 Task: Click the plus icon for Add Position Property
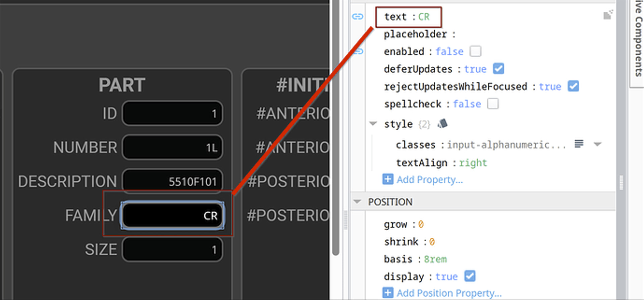coord(388,293)
